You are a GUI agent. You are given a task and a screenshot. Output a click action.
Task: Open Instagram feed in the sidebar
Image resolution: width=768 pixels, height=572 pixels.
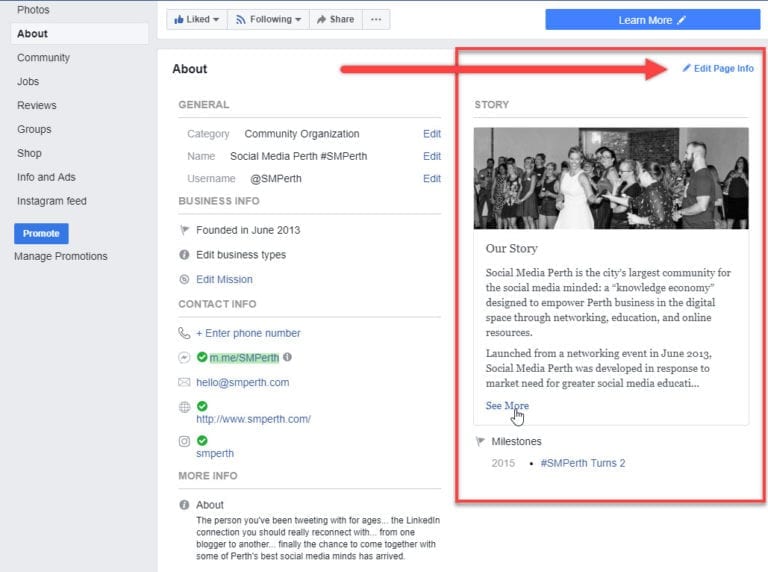pos(52,201)
